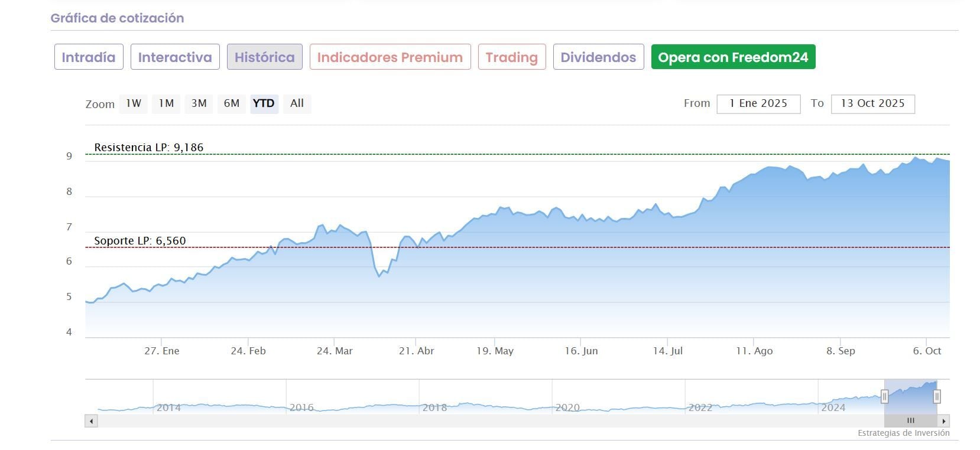Click the Opera con Freedom24 button
The image size is (980, 450).
733,57
